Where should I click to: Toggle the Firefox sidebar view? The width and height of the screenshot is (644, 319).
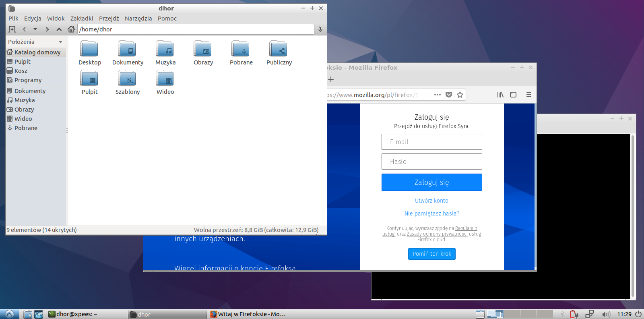tap(513, 95)
